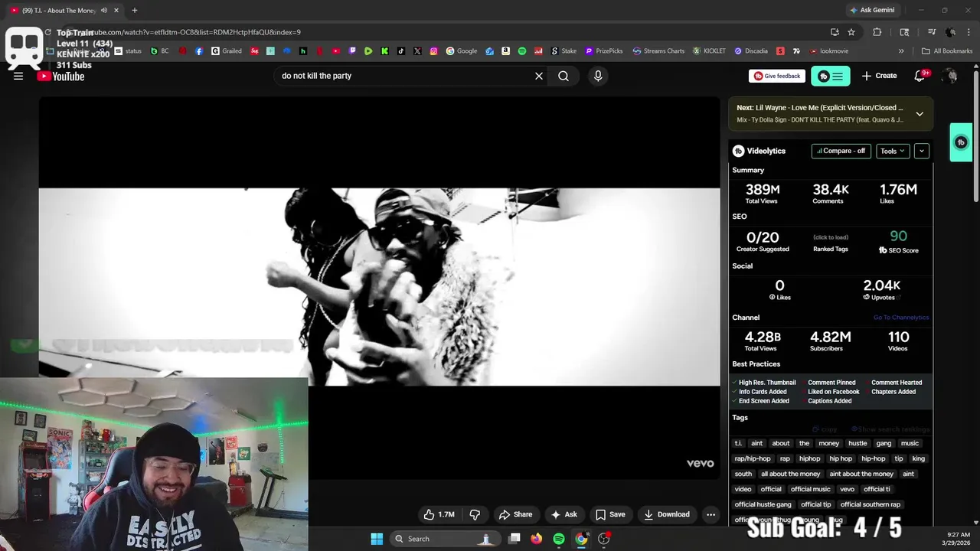The image size is (980, 551).
Task: Open the Stake bookmark
Action: point(564,51)
